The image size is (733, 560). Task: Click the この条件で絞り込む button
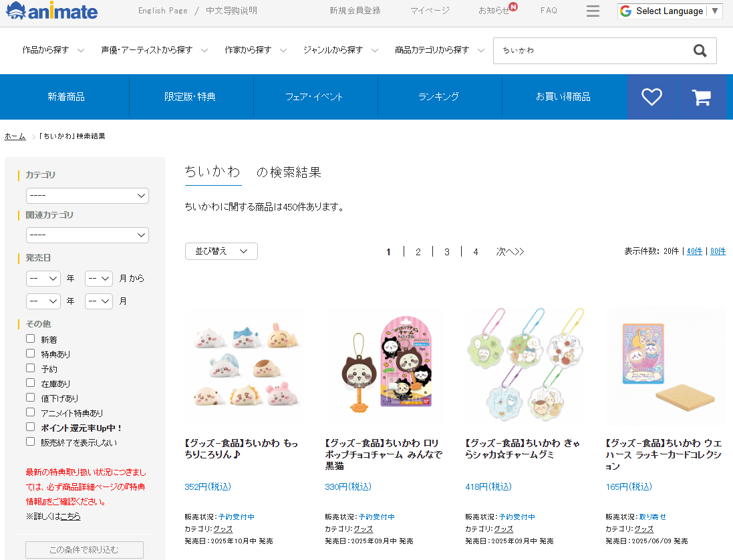tap(85, 550)
